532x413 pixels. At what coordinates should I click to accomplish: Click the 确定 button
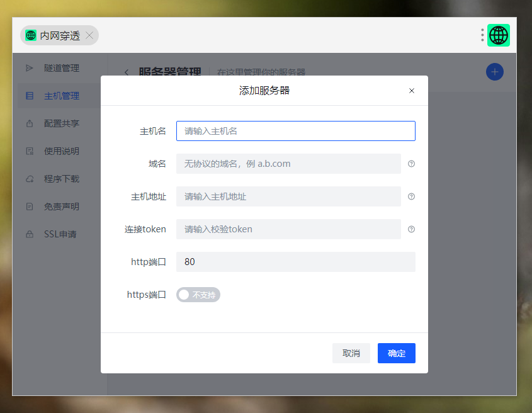coord(396,353)
